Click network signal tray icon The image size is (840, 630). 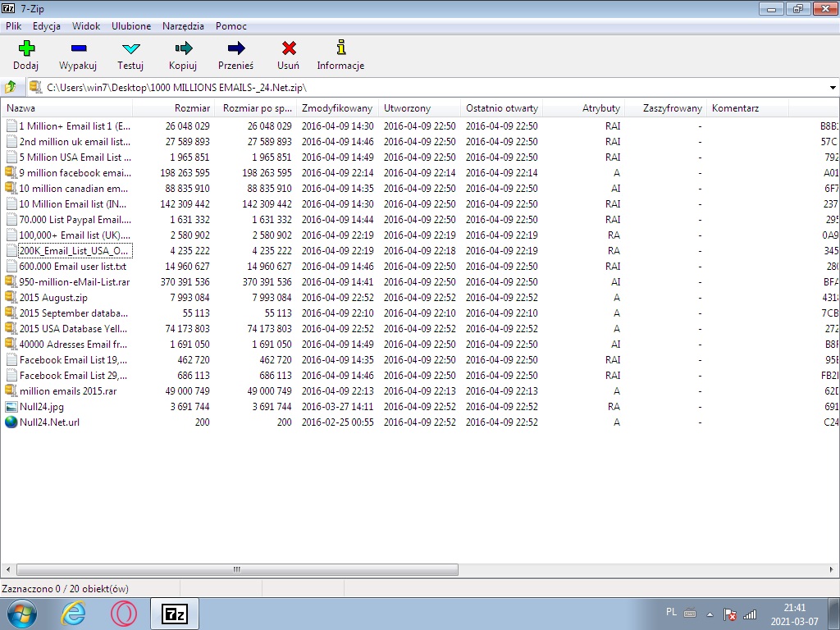tap(750, 614)
